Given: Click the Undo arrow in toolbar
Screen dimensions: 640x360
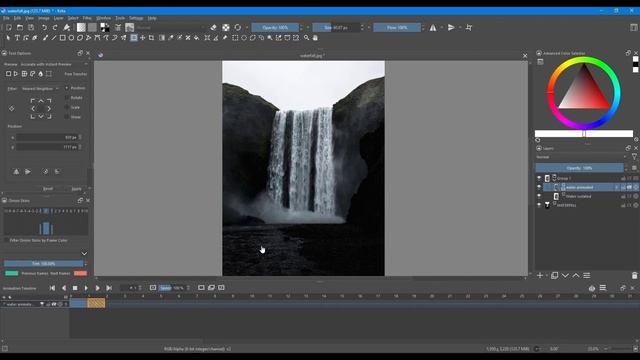Looking at the screenshot, I should click(44, 27).
